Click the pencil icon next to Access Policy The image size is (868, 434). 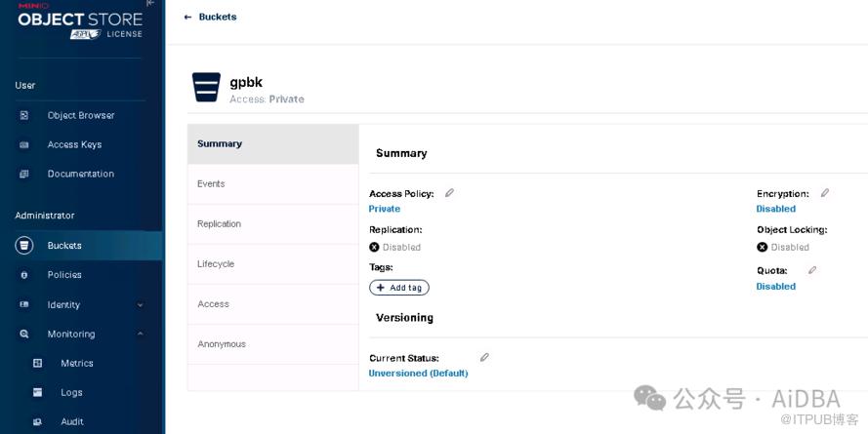450,193
